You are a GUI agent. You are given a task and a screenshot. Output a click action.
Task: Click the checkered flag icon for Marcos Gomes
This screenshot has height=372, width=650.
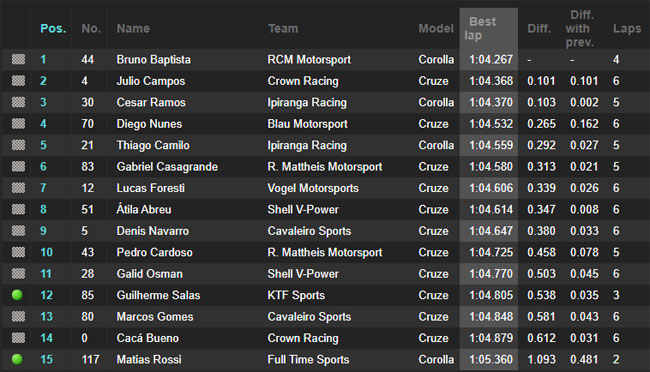pyautogui.click(x=18, y=316)
